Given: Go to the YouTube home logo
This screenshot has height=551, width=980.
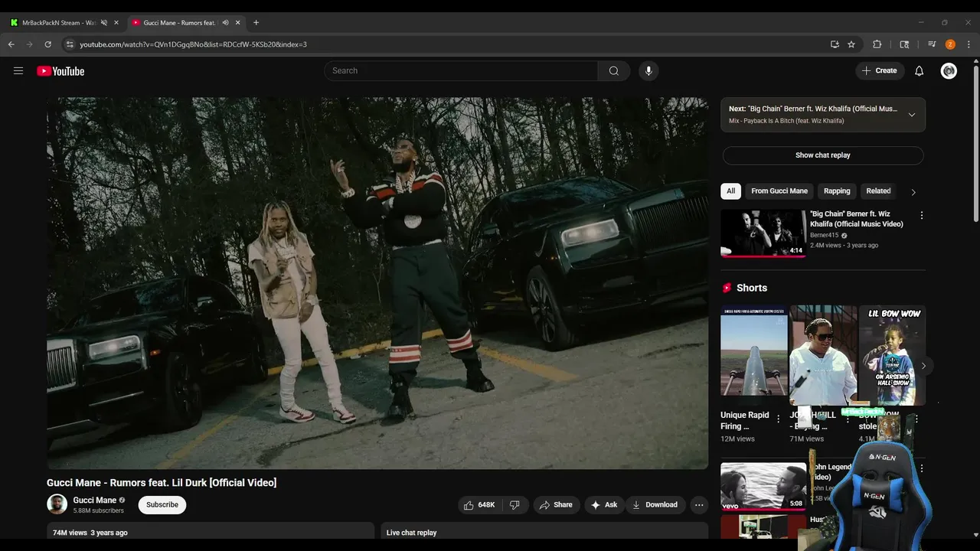Looking at the screenshot, I should point(60,71).
